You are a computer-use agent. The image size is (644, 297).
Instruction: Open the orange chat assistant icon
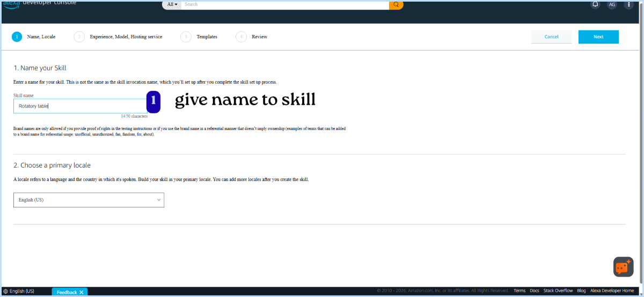(x=623, y=267)
